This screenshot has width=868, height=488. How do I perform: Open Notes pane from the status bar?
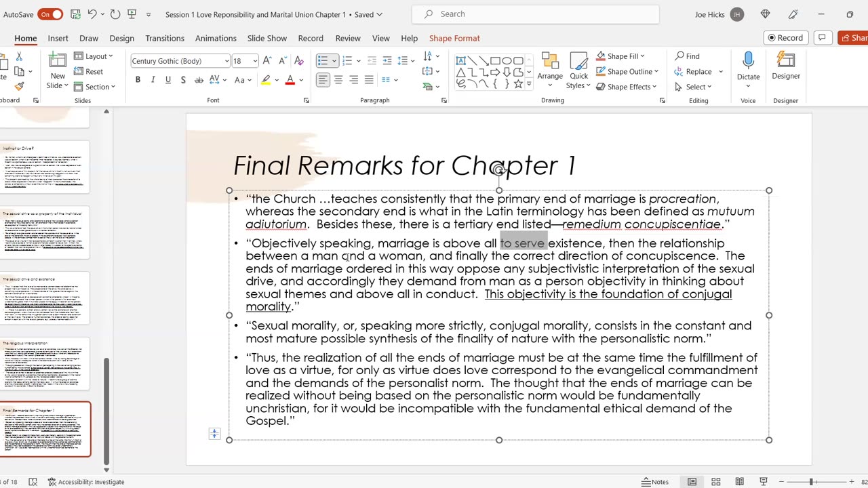tap(656, 482)
